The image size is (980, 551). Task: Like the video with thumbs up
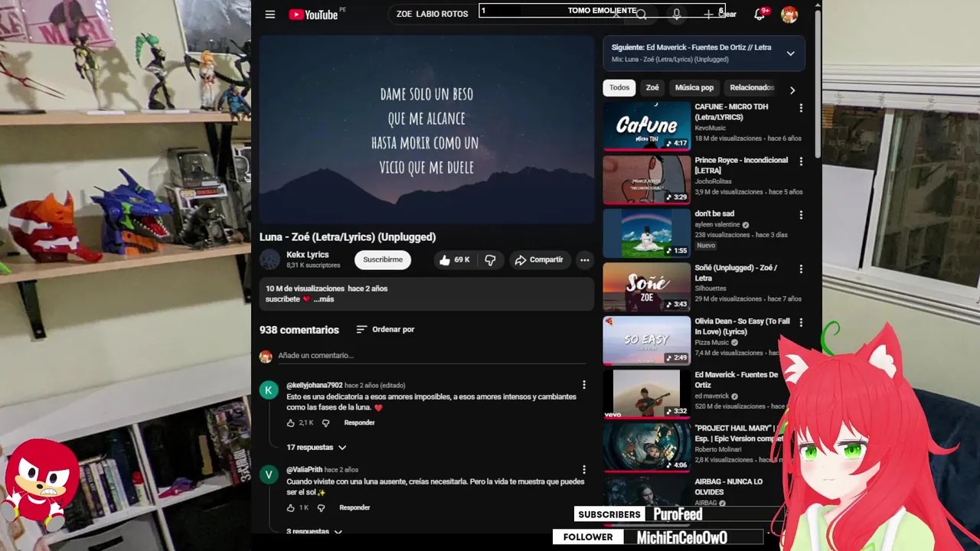[455, 260]
